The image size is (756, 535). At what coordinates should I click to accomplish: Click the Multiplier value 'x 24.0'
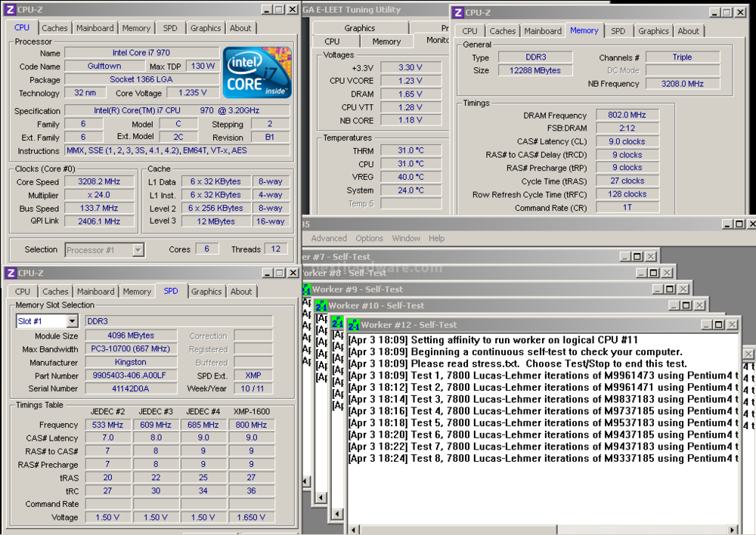tap(99, 195)
